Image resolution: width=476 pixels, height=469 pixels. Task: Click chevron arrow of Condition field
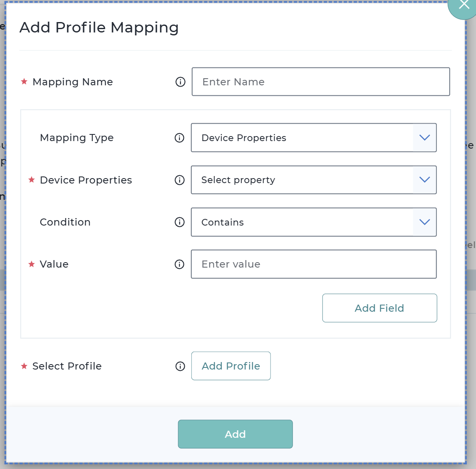pos(424,222)
